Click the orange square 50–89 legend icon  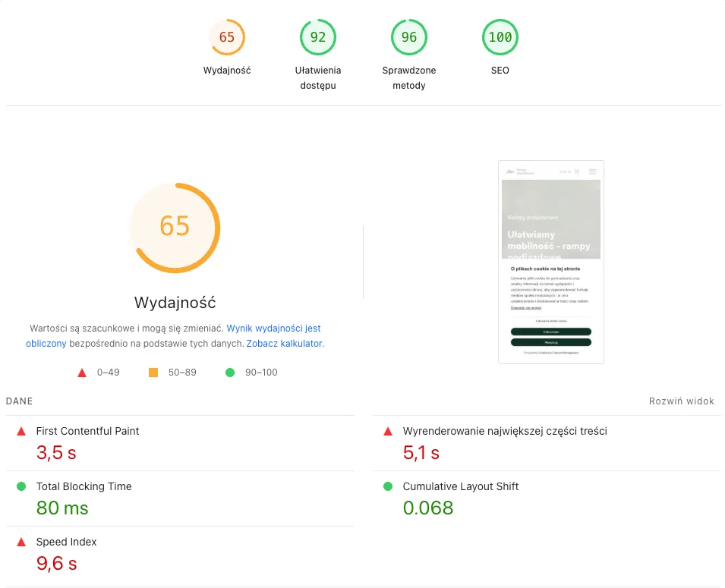coord(153,373)
